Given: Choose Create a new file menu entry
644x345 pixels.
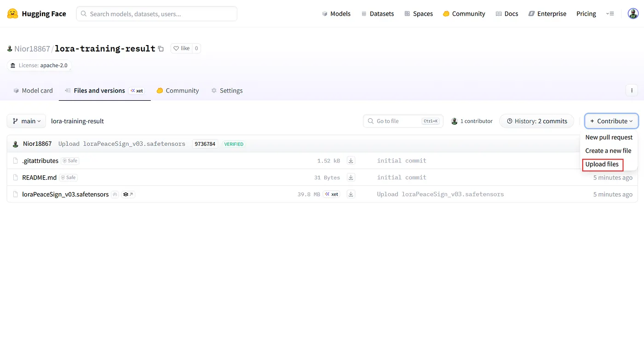Looking at the screenshot, I should (x=608, y=150).
